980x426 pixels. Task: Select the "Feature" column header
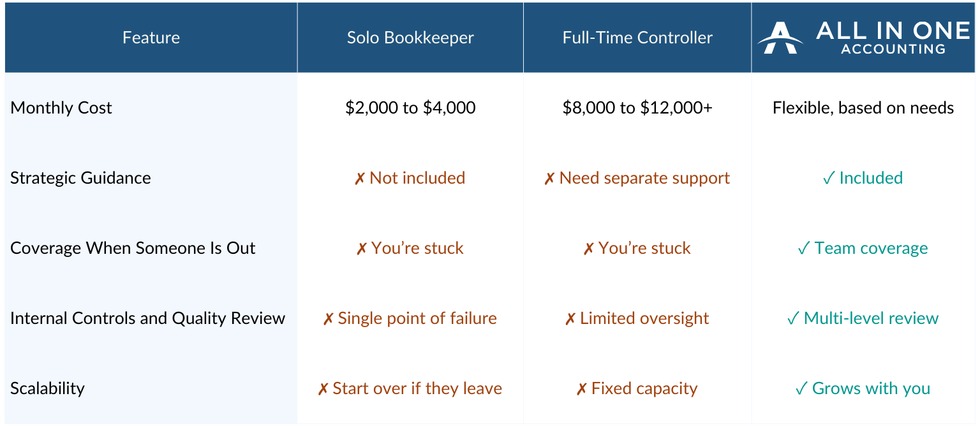(151, 38)
